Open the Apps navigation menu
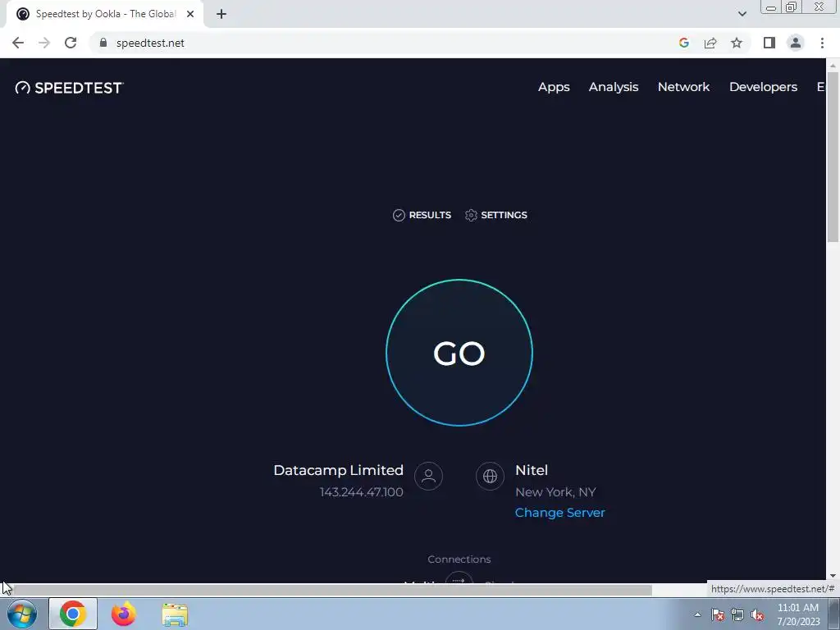This screenshot has height=630, width=840. pyautogui.click(x=554, y=87)
